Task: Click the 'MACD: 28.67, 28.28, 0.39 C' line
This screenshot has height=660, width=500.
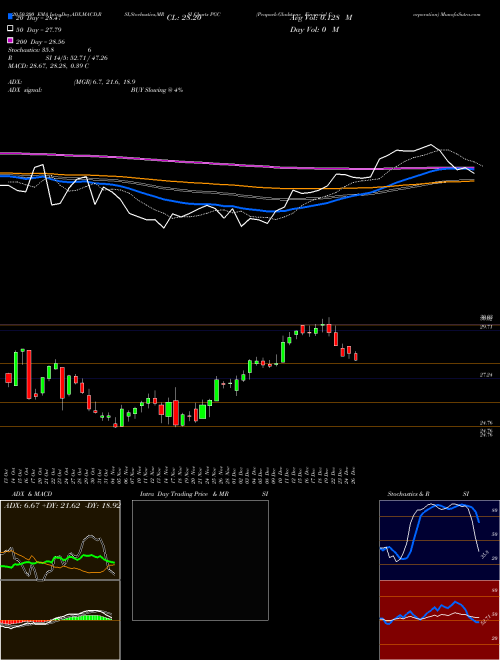Action: (48, 66)
